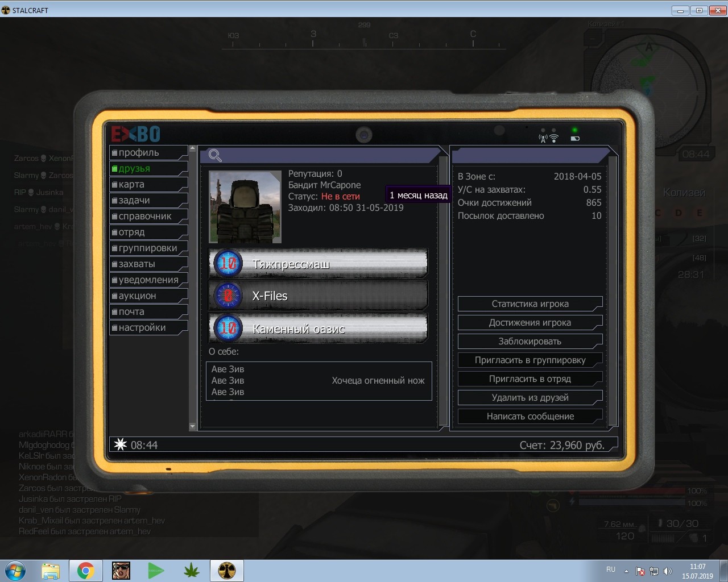728x582 pixels.
Task: Click the Бандит MrCapone name text
Action: point(324,185)
